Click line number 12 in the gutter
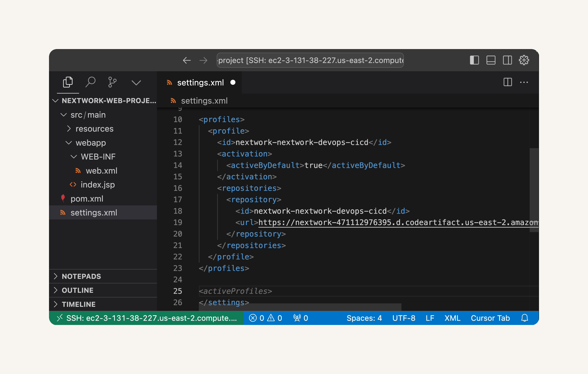588x374 pixels. click(178, 142)
